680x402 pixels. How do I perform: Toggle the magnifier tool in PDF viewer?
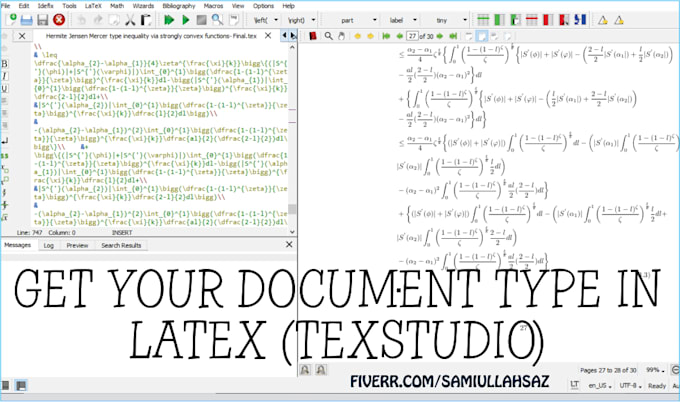(329, 36)
